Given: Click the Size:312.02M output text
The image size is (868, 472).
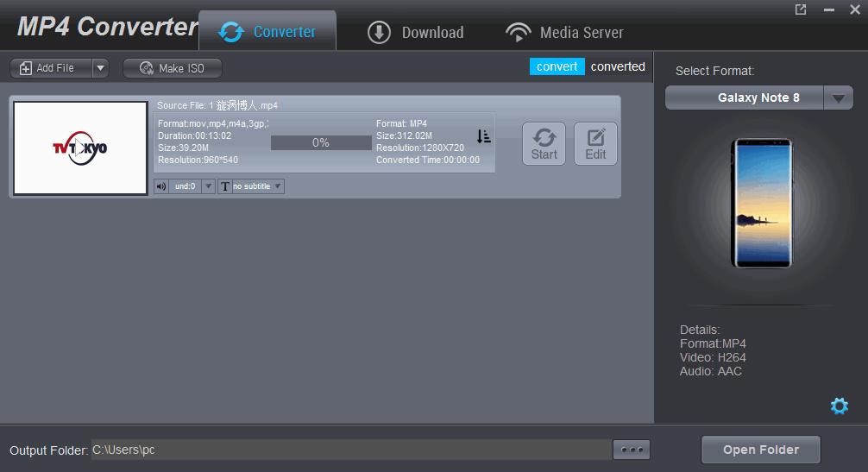Looking at the screenshot, I should coord(404,135).
